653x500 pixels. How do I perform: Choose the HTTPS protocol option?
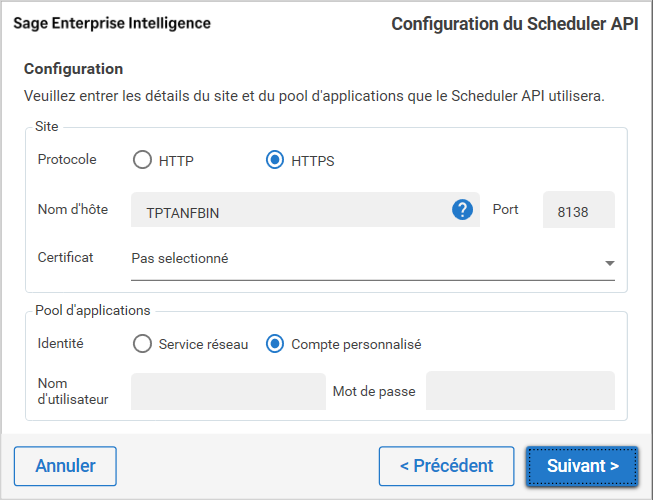point(275,160)
